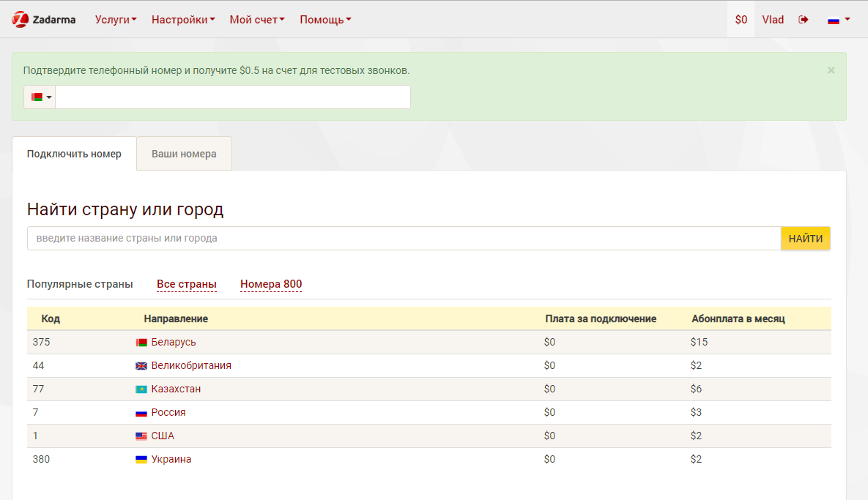Open the Услуги dropdown menu
Screen dimensions: 868x500
(x=116, y=20)
